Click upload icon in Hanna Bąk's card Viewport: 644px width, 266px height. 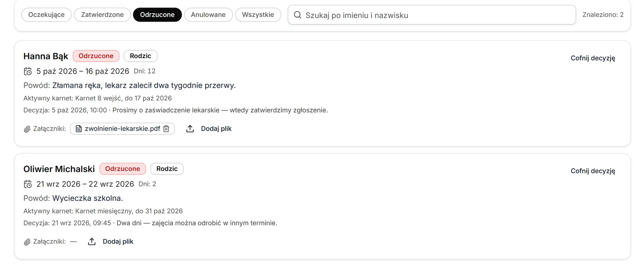(190, 129)
